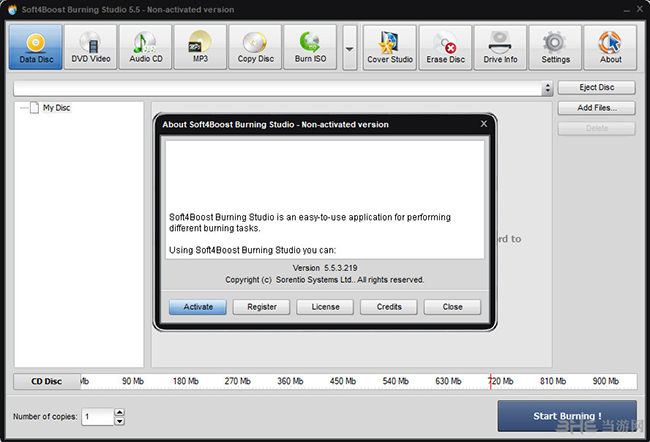Screen dimensions: 650x442
Task: Click the Activate button
Action: (198, 307)
